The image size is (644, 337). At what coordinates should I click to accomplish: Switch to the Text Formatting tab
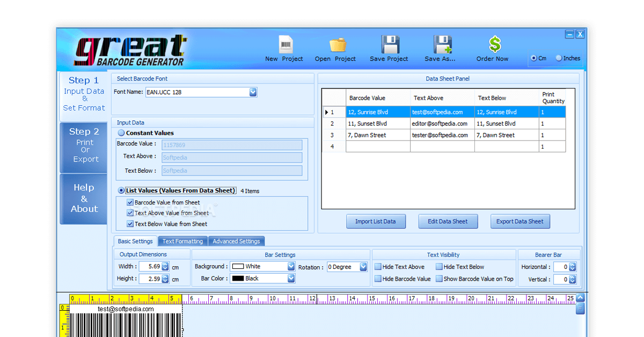coord(182,241)
